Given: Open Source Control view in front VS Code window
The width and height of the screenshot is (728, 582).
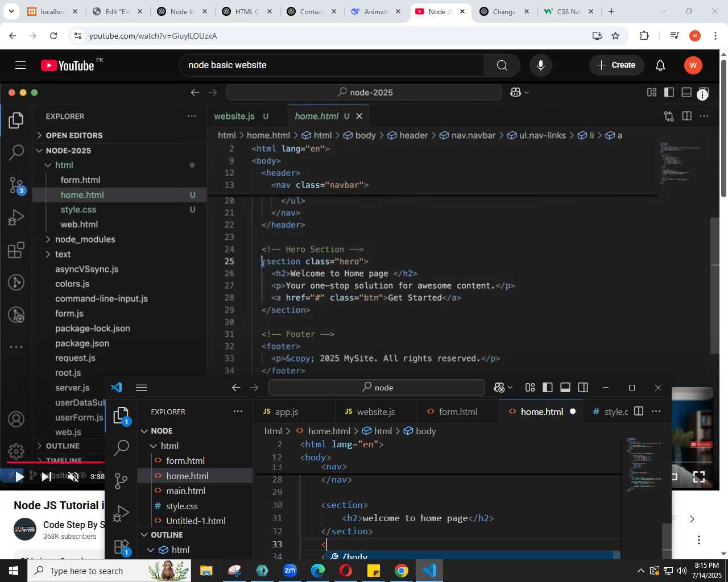Looking at the screenshot, I should click(121, 481).
